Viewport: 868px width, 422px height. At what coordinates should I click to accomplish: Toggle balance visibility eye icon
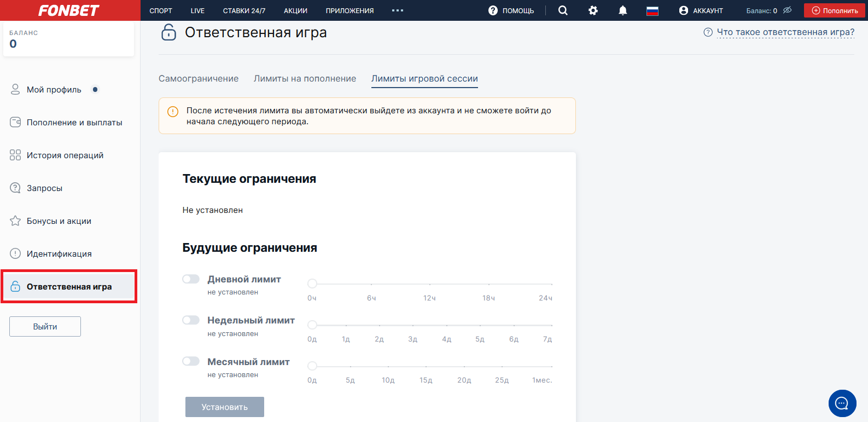pos(787,10)
